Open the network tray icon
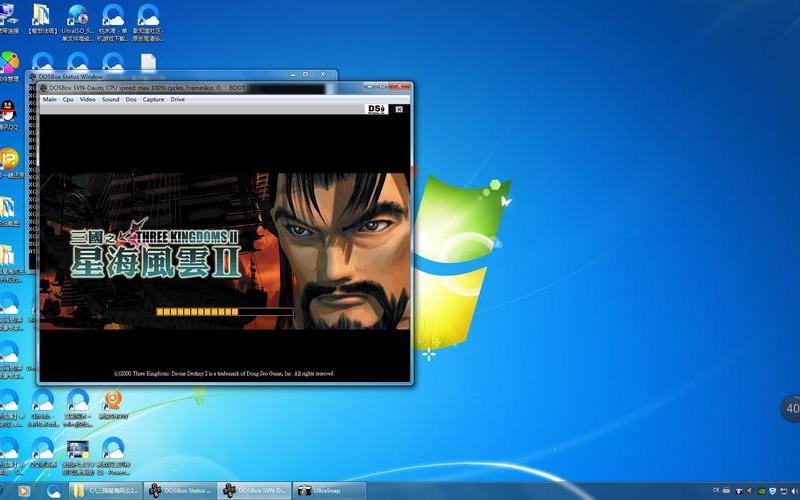The width and height of the screenshot is (800, 500). click(x=784, y=491)
